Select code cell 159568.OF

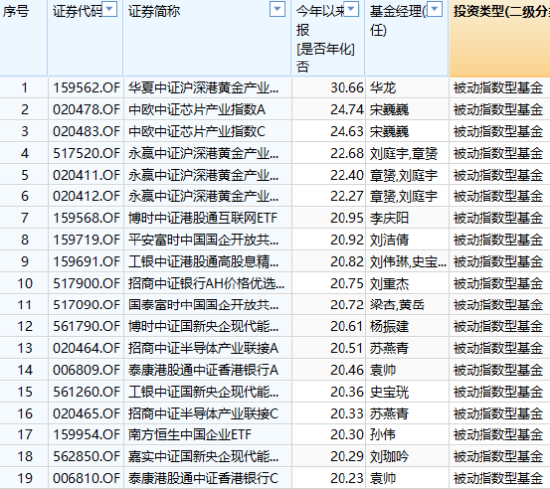click(x=86, y=218)
